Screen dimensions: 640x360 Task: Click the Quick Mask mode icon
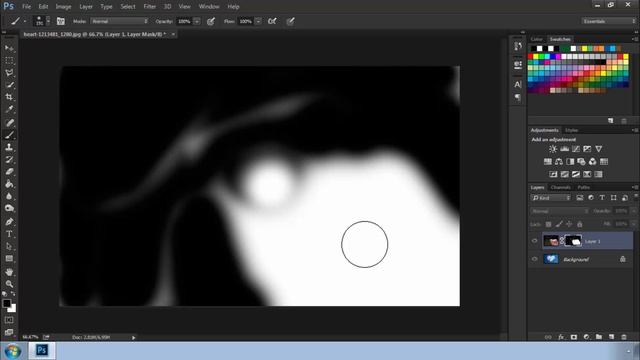point(9,320)
